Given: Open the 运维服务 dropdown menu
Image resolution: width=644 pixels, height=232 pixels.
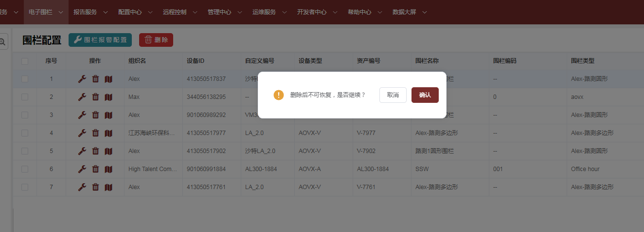Looking at the screenshot, I should 269,12.
